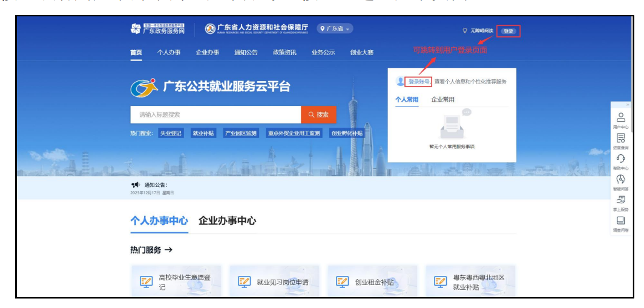The image size is (644, 308).
Task: Open 用户中心 in right sidebar
Action: (x=620, y=119)
